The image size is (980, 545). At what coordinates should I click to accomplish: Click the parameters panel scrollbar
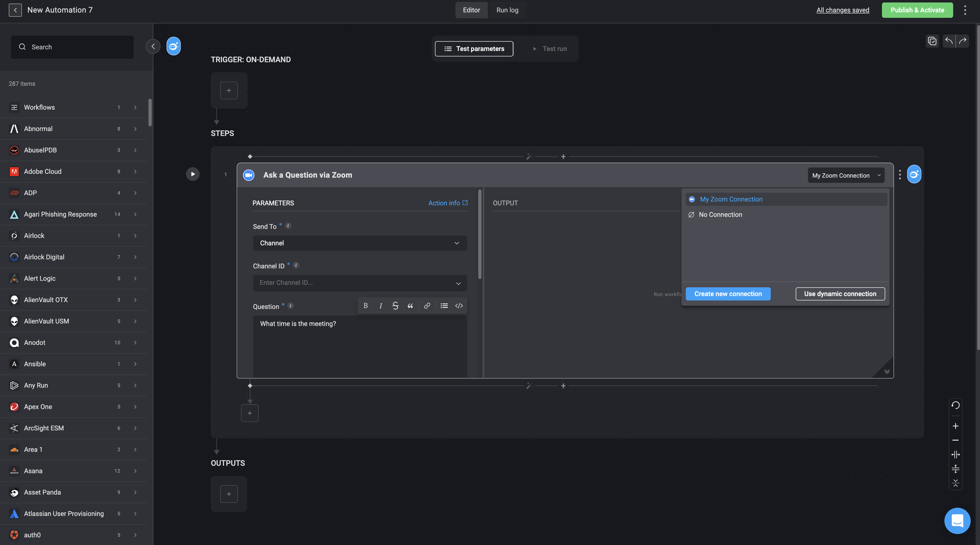point(480,234)
